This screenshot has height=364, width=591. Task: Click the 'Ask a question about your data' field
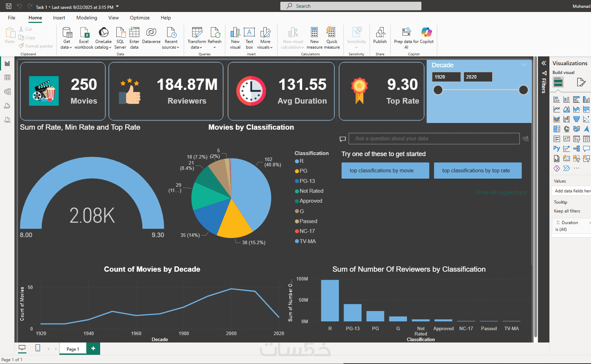pos(434,138)
